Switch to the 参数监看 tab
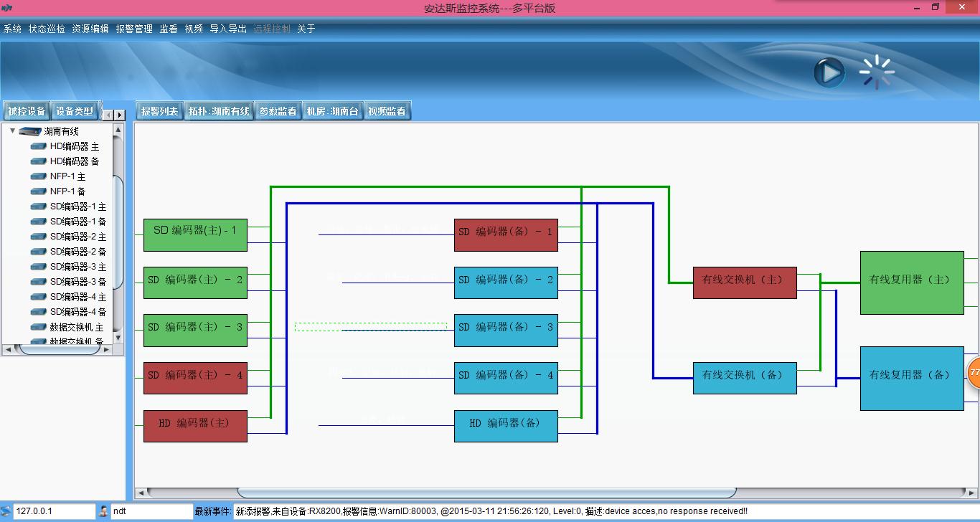The image size is (980, 522). [x=278, y=111]
